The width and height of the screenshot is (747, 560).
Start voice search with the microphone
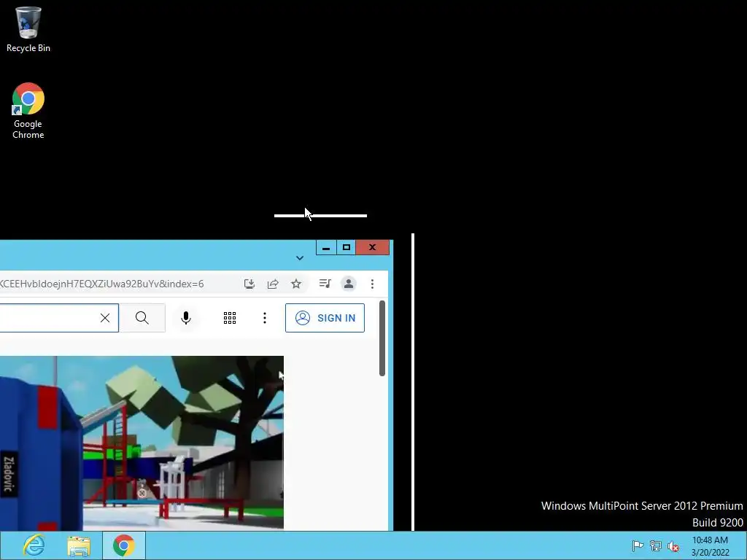[x=186, y=318]
